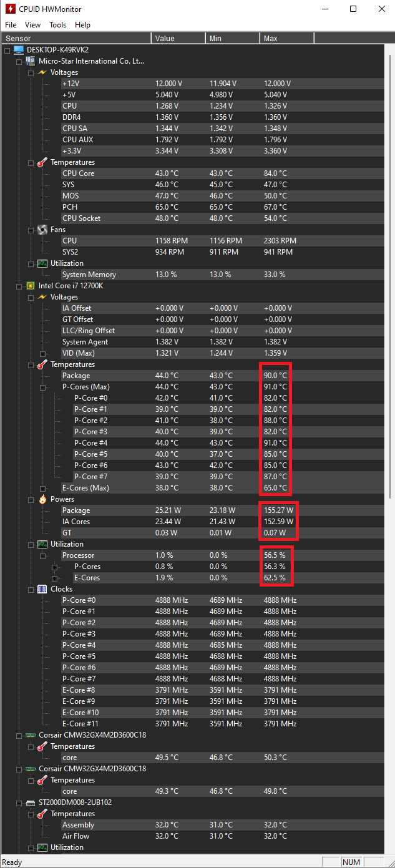
Task: Click the 1158 RPM CPU fan value
Action: 172,241
